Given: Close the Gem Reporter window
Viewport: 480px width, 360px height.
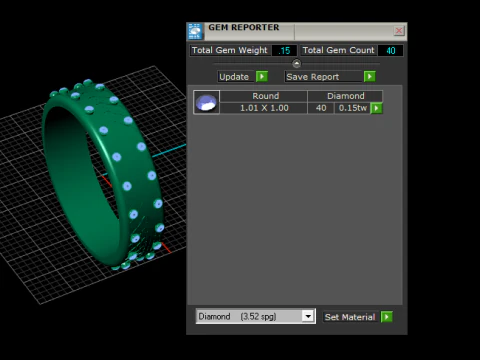Looking at the screenshot, I should point(399,31).
